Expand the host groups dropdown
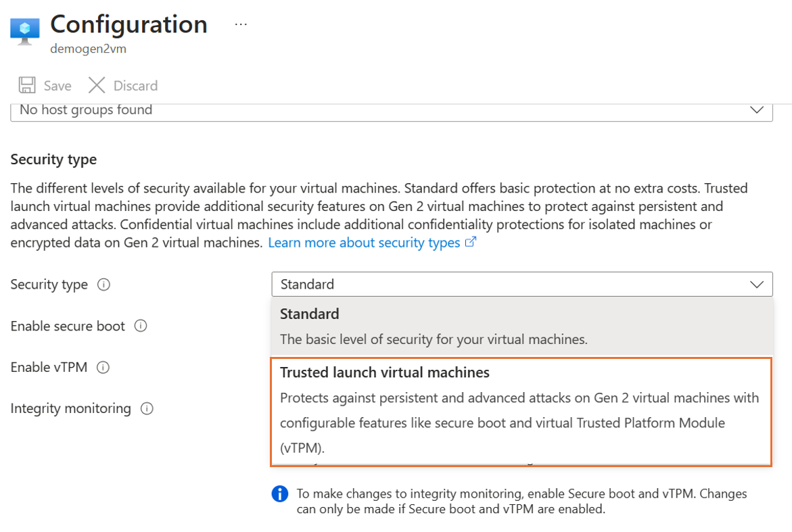The height and width of the screenshot is (532, 792). [758, 110]
